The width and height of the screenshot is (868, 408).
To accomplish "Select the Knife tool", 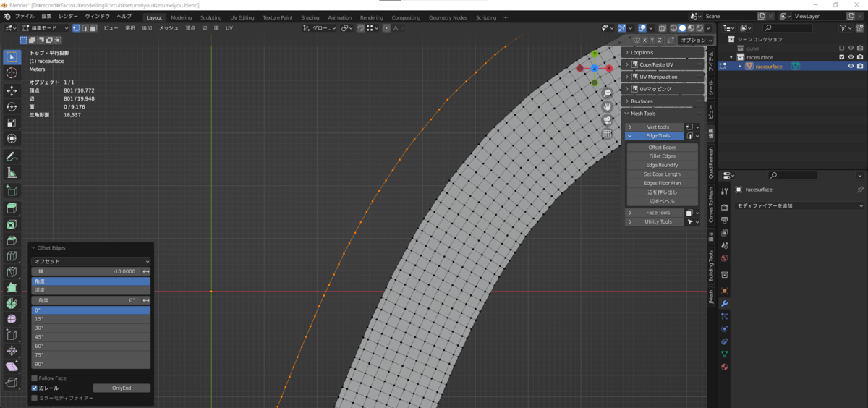I will tap(12, 271).
